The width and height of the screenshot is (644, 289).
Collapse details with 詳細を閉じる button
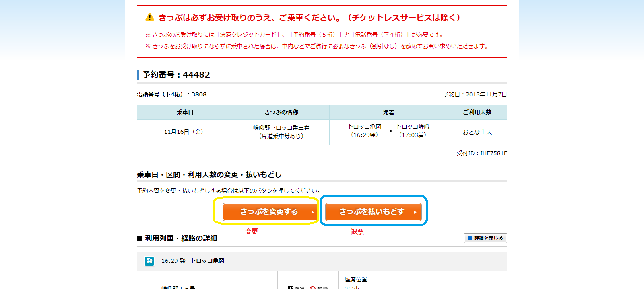(x=485, y=238)
